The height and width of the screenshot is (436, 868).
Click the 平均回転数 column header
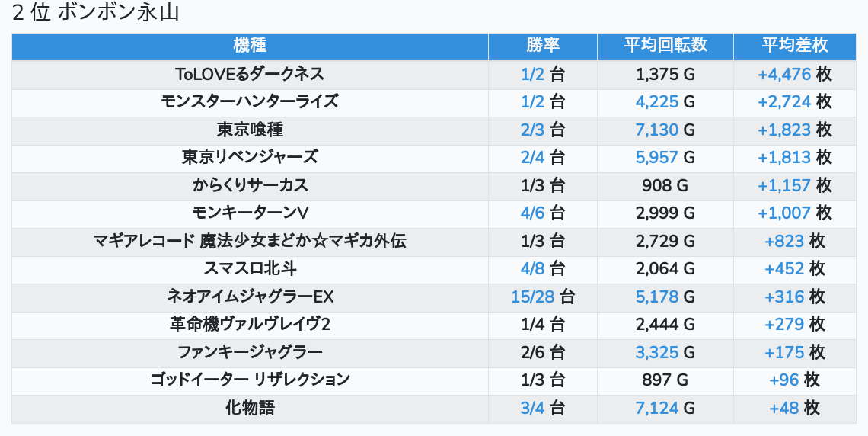(x=665, y=46)
